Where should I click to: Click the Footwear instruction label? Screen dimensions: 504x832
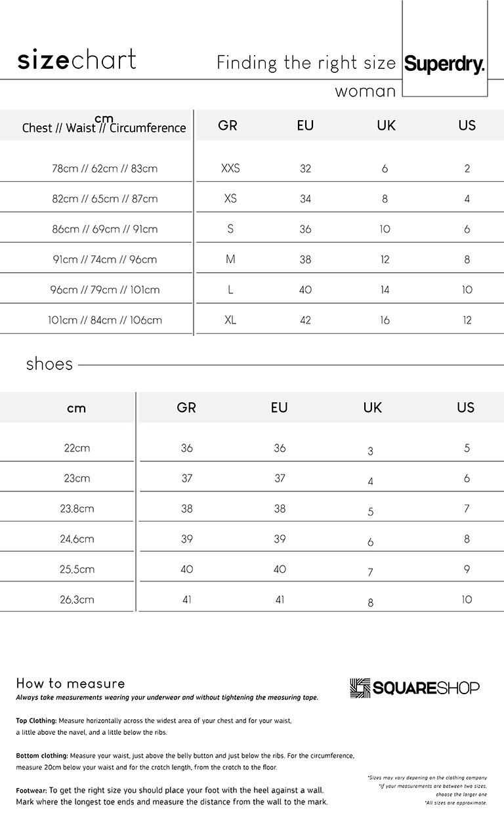[31, 790]
